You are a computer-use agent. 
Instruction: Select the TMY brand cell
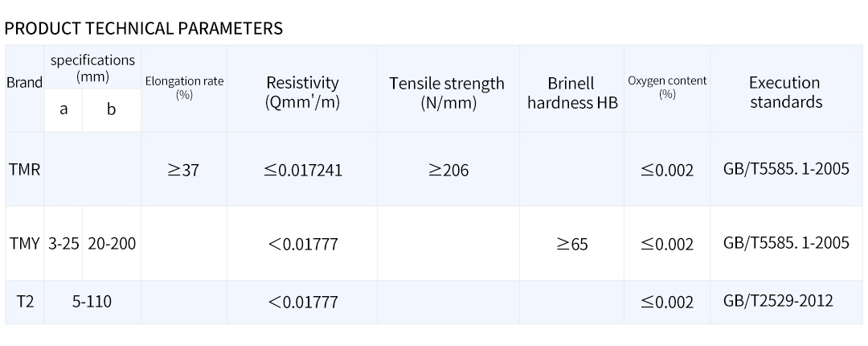pos(25,243)
